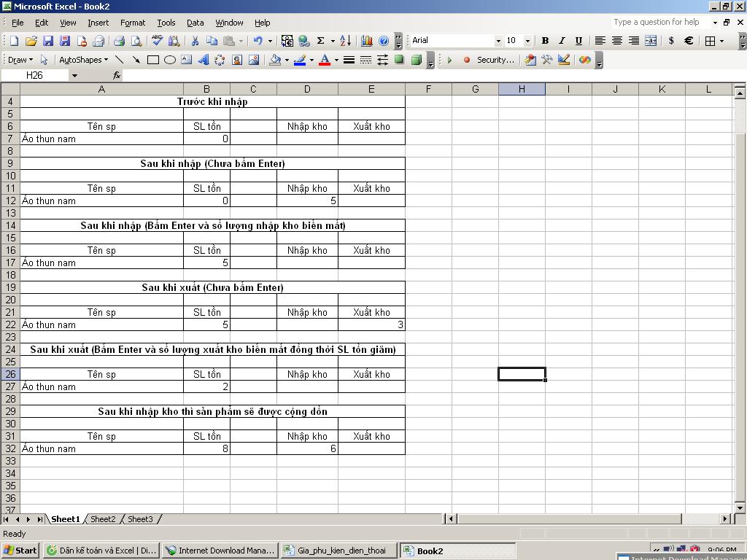The width and height of the screenshot is (747, 560).
Task: Run spelling check from toolbar
Action: [157, 41]
